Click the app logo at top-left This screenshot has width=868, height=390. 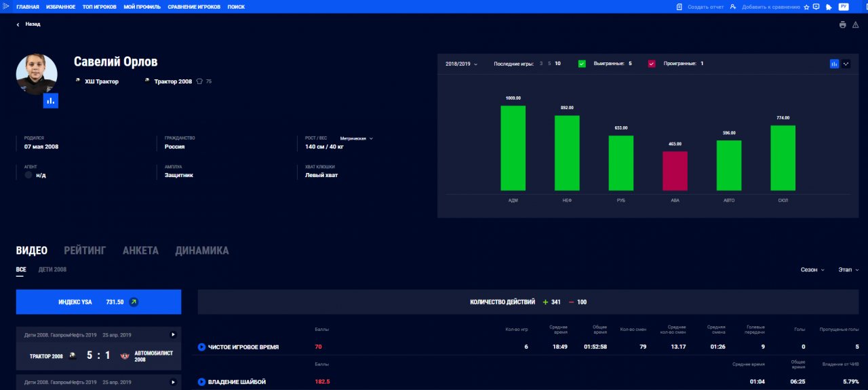[5, 6]
